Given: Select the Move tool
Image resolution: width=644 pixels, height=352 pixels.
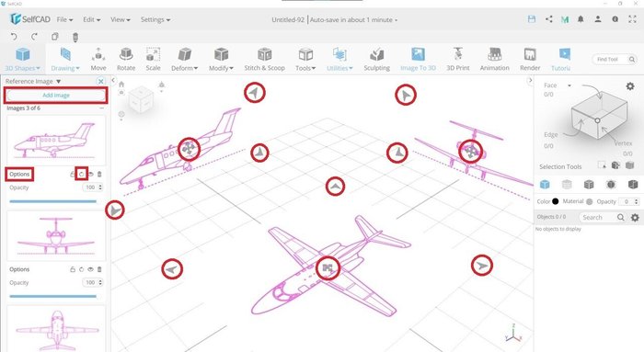Looking at the screenshot, I should click(98, 60).
